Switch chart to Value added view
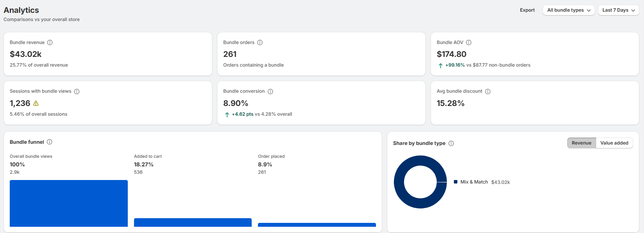The height and width of the screenshot is (233, 644). pyautogui.click(x=614, y=143)
